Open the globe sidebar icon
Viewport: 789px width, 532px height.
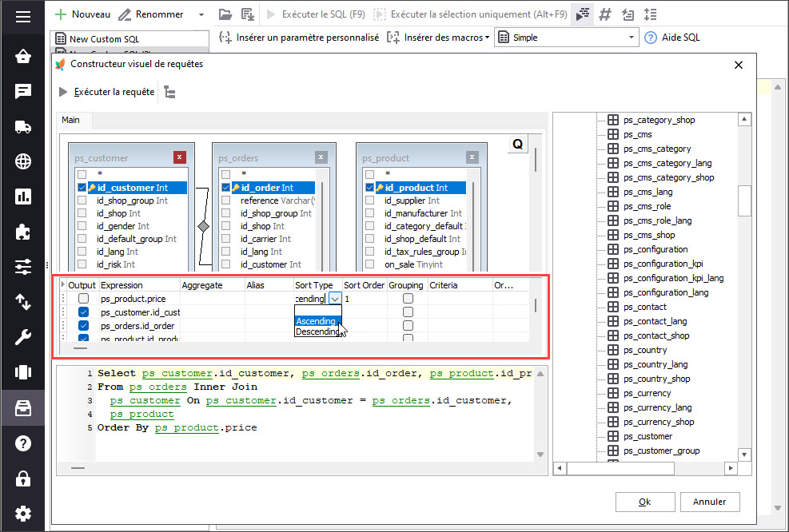(x=22, y=161)
